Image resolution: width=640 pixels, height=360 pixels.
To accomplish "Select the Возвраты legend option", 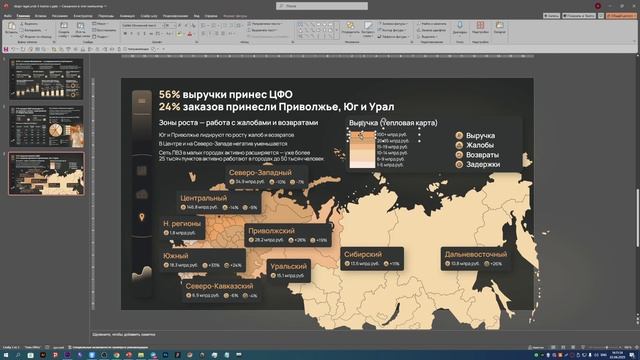I will coord(477,155).
